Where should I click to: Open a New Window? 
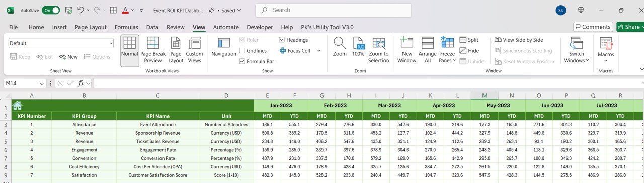[x=407, y=51]
